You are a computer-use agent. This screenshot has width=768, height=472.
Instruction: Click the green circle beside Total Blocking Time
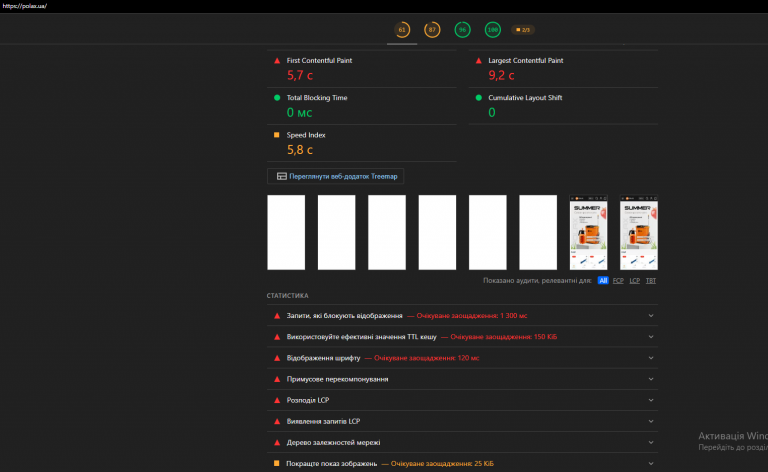click(x=277, y=97)
